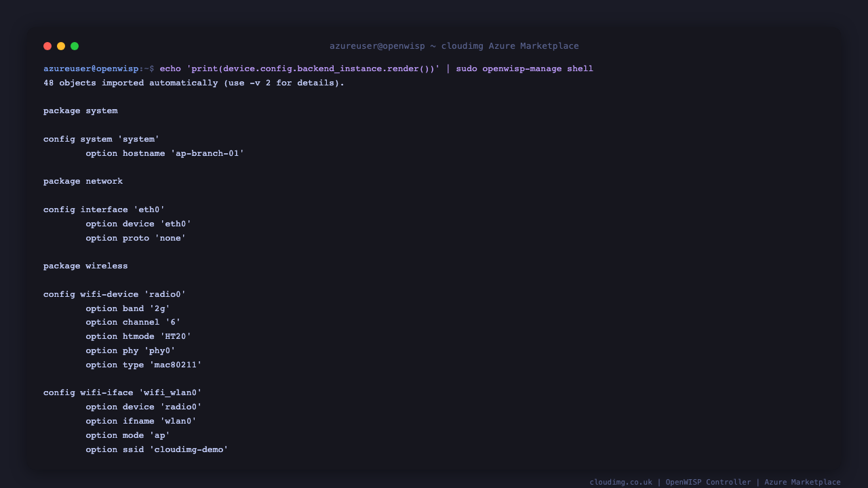The height and width of the screenshot is (488, 868).
Task: Click the line '48 objects imported automatically'
Action: tap(194, 83)
